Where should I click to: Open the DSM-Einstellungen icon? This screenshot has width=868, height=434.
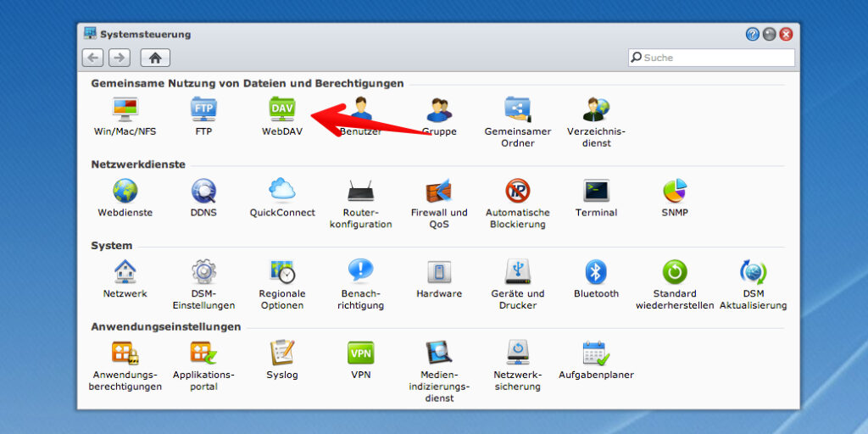coord(203,272)
